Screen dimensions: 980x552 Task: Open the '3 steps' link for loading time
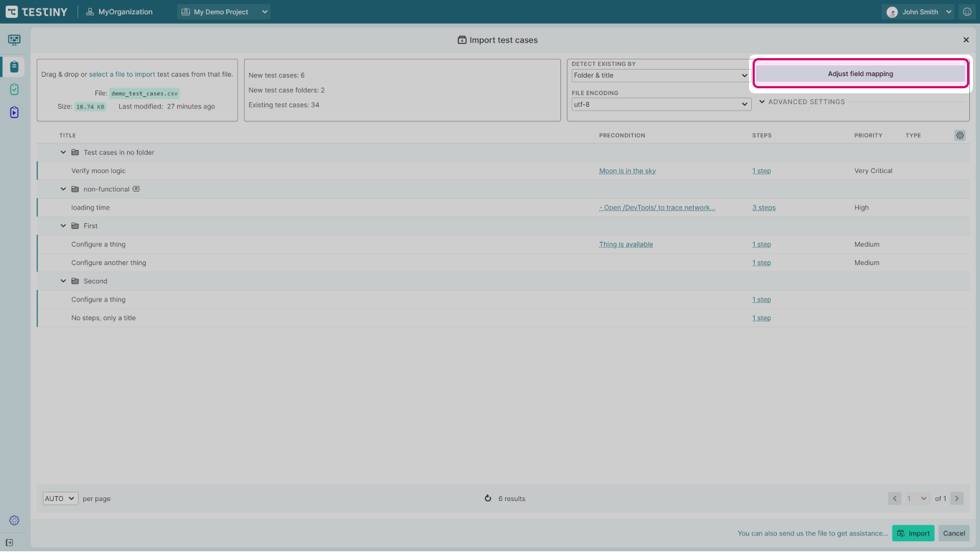tap(763, 207)
